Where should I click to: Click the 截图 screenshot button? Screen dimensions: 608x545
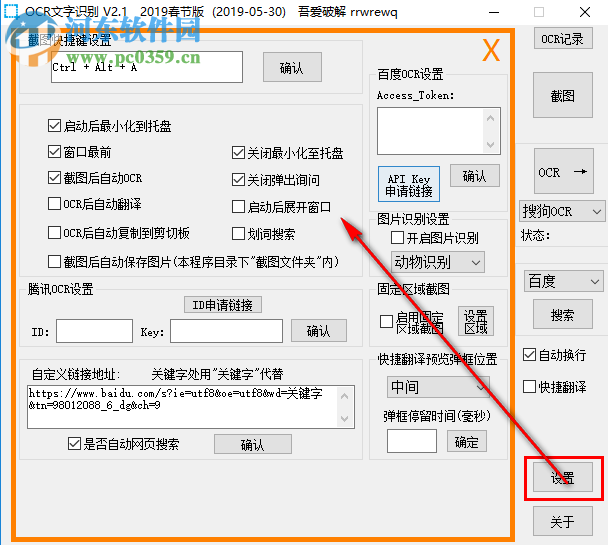[x=563, y=95]
